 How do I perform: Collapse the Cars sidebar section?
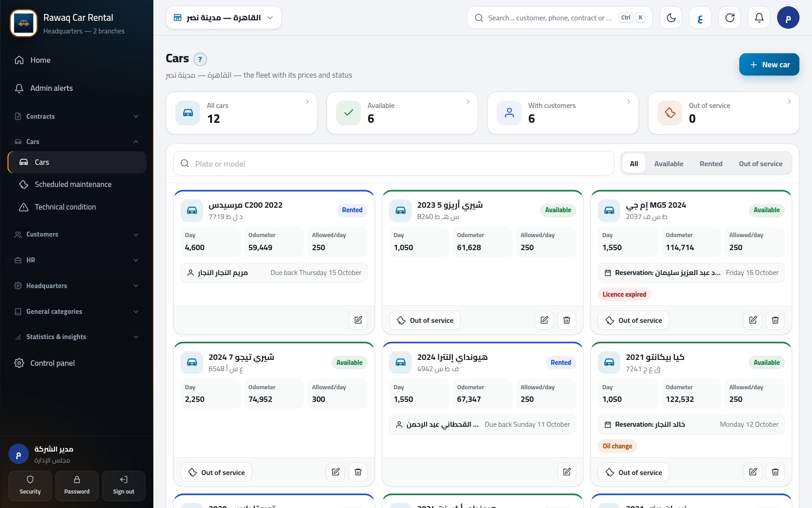(77, 142)
